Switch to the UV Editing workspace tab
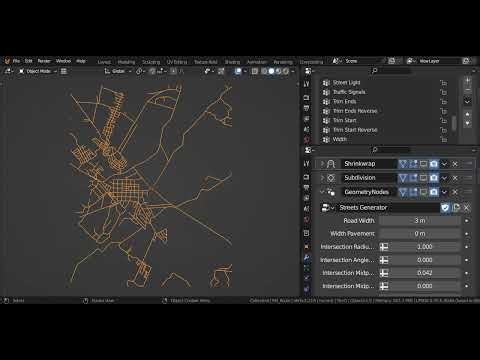Viewport: 480px width, 360px height. click(x=177, y=62)
